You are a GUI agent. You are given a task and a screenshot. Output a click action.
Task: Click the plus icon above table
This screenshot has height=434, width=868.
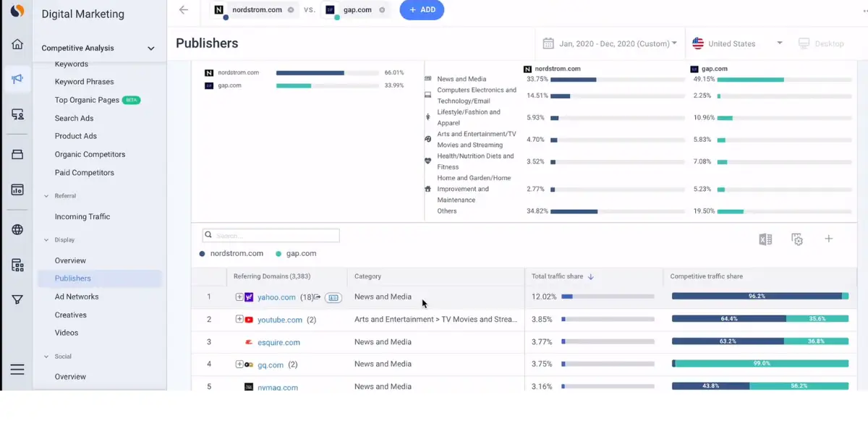[829, 239]
